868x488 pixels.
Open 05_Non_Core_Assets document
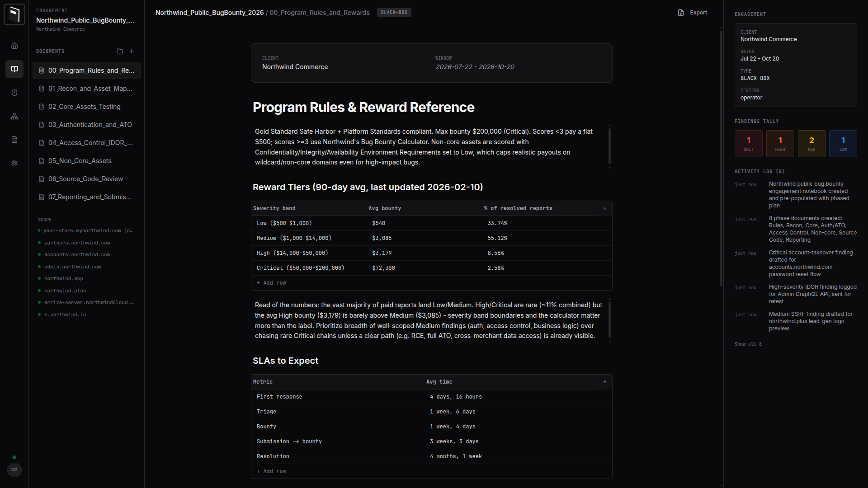(x=86, y=161)
